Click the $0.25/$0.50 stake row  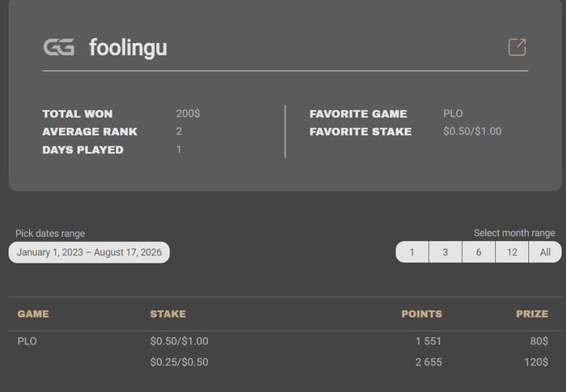pyautogui.click(x=179, y=362)
